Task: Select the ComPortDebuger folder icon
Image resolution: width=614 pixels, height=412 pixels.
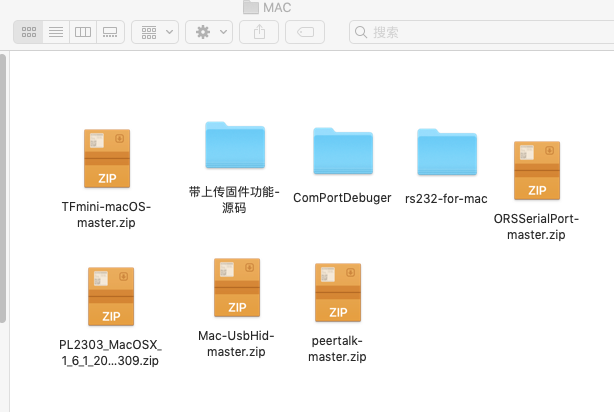Action: (x=343, y=151)
